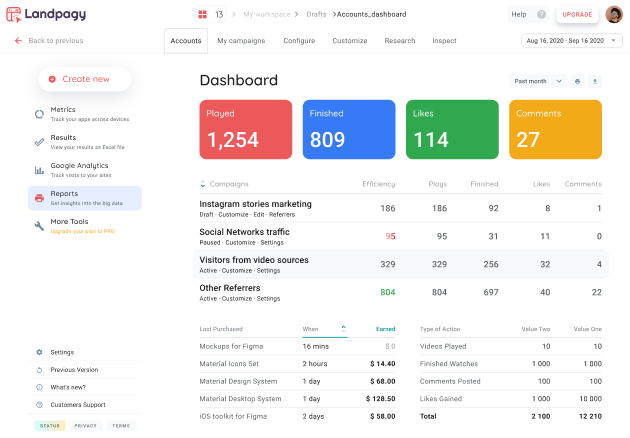Open More Tools in the sidebar
The height and width of the screenshot is (438, 630).
click(x=69, y=222)
